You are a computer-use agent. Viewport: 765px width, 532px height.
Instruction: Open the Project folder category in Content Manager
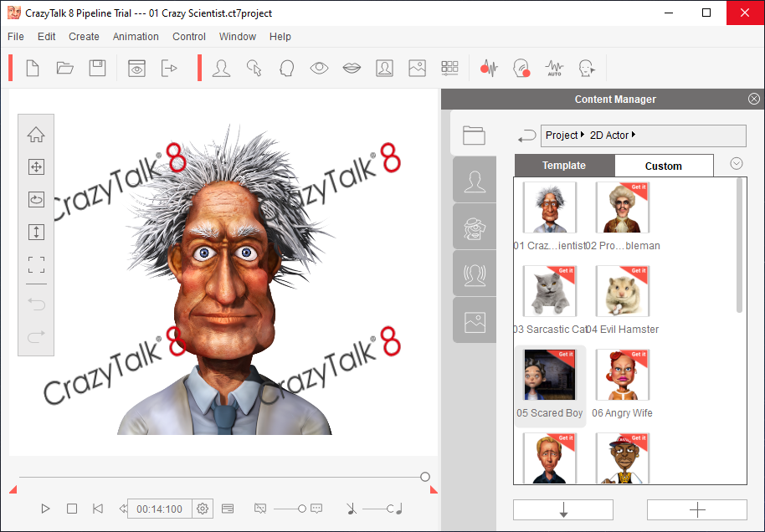coord(474,135)
